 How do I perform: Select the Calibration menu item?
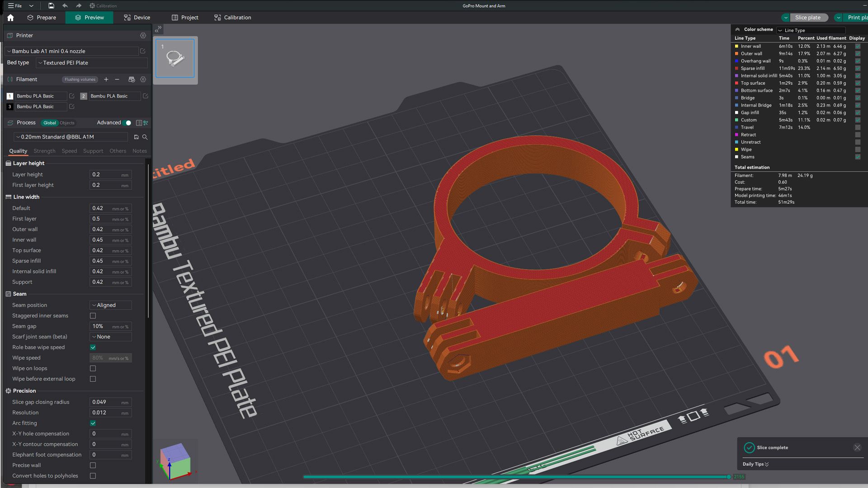(x=237, y=17)
